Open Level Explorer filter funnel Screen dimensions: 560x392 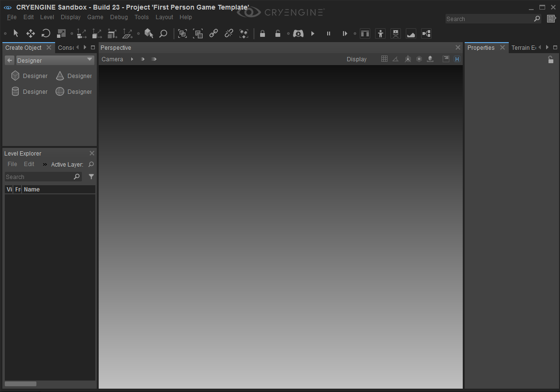point(91,177)
